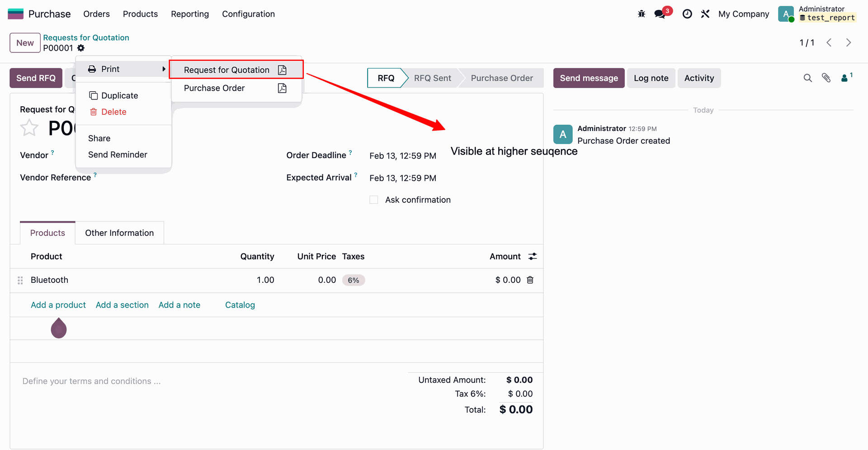868x450 pixels.
Task: Switch to the Other Information tab
Action: click(119, 233)
